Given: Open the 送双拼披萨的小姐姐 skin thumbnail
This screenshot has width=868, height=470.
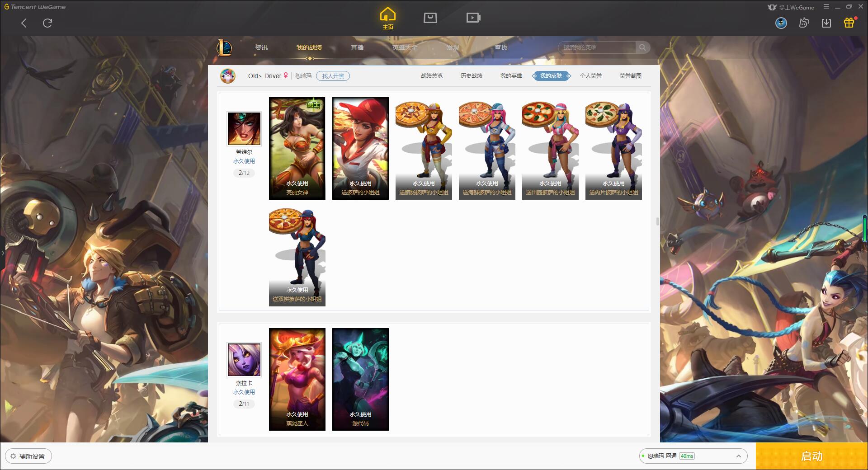Looking at the screenshot, I should (x=297, y=255).
